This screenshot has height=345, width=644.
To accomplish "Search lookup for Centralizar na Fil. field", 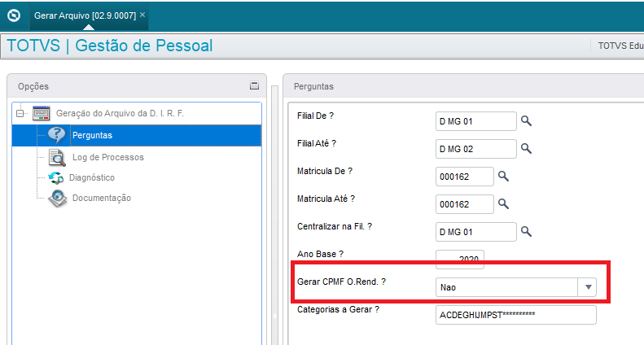I will 526,231.
